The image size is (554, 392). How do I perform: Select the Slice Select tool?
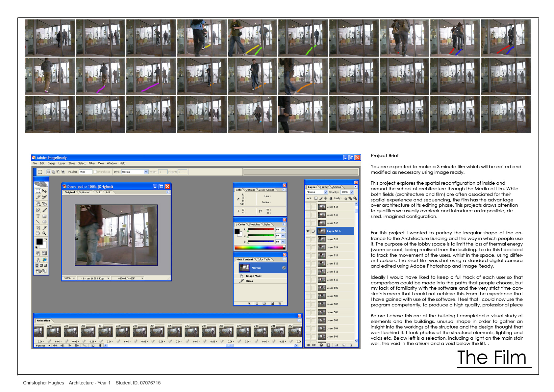pyautogui.click(x=44, y=197)
